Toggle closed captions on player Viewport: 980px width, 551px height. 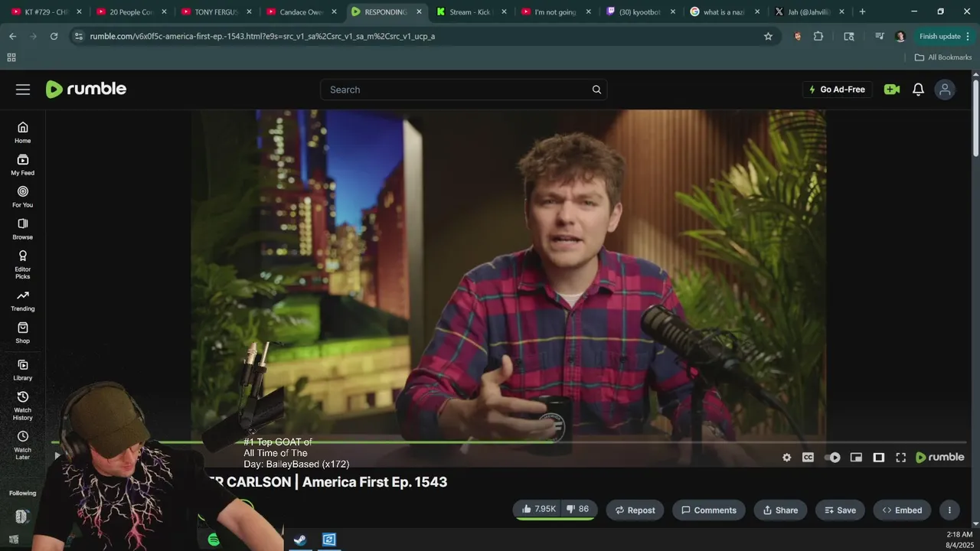[808, 458]
